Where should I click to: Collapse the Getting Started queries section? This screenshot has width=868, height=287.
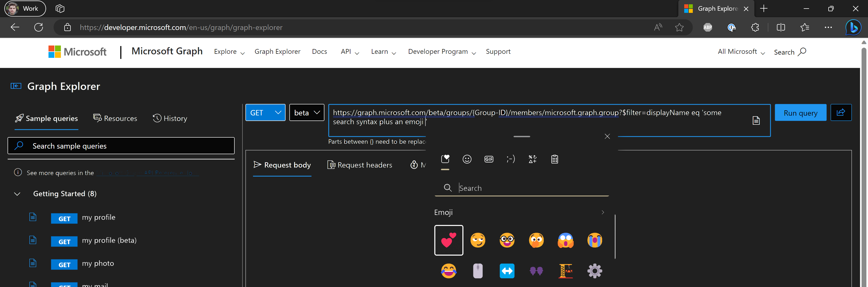17,194
